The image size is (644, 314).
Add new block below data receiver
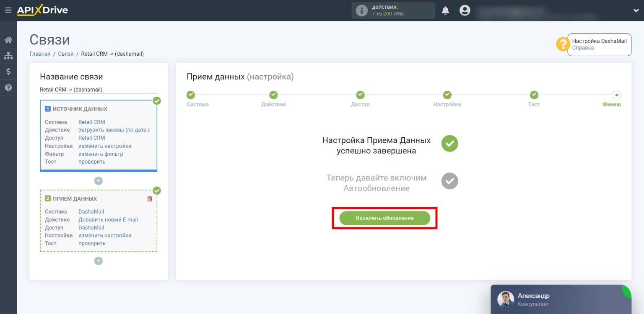99,261
